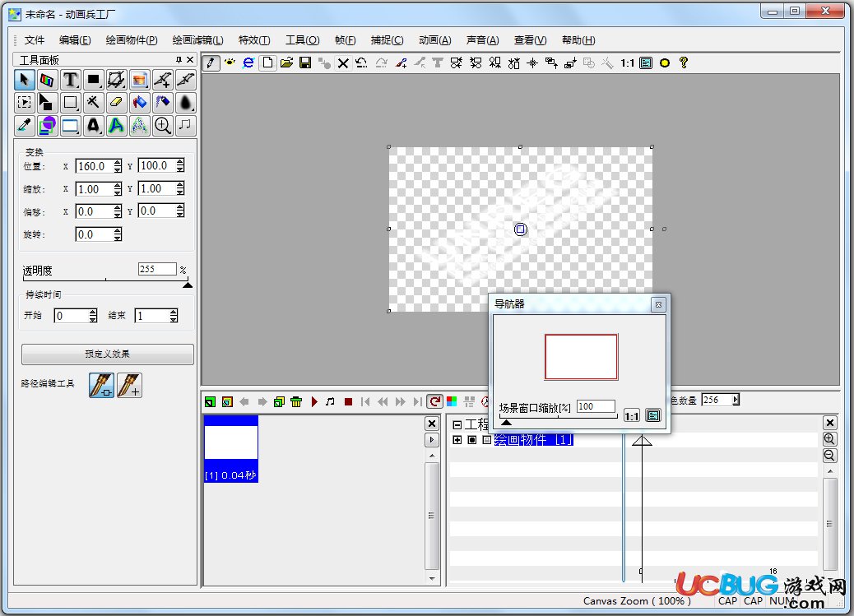Click the 场景窗口缩放 100 input field
This screenshot has width=854, height=616.
596,406
